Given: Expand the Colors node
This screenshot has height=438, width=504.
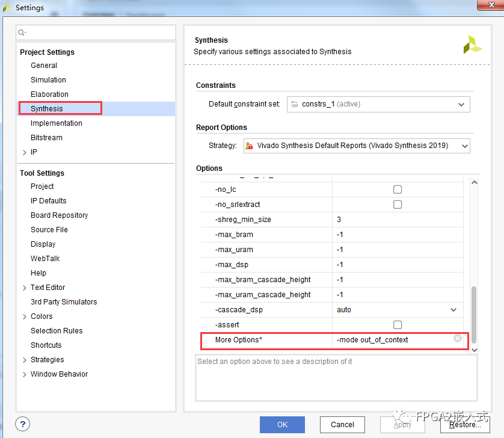Looking at the screenshot, I should [x=25, y=316].
